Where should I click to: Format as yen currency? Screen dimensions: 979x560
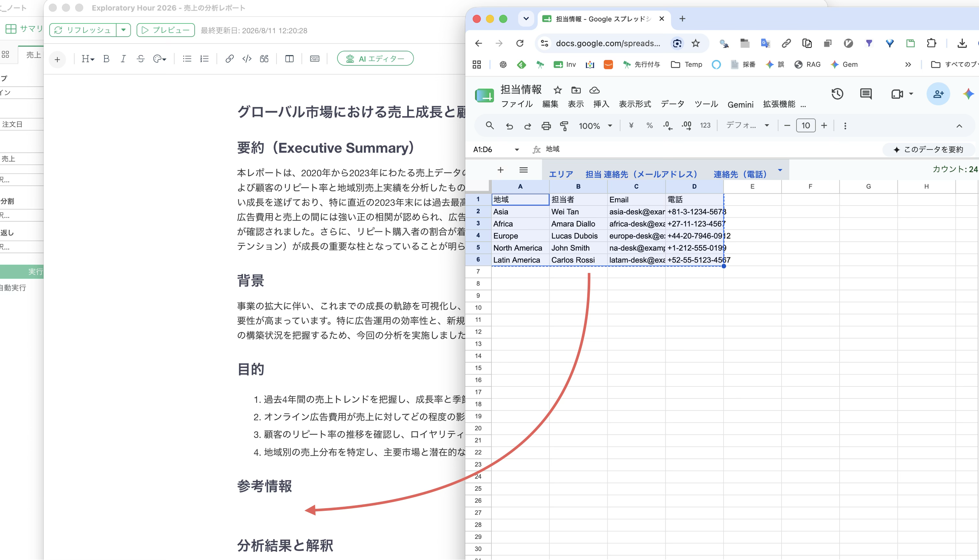click(631, 126)
